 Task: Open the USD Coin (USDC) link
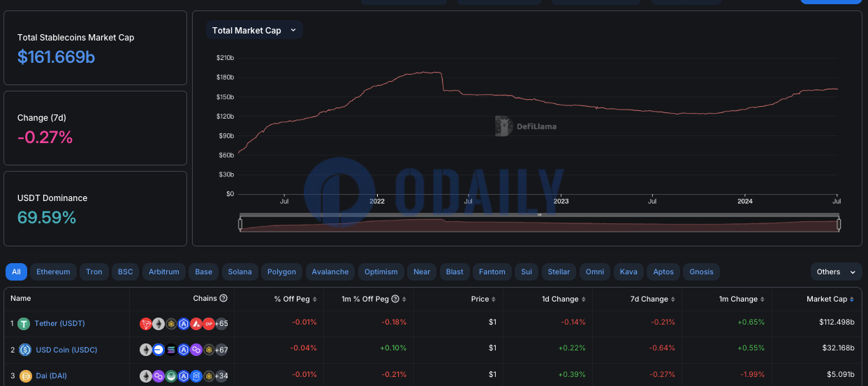point(66,350)
